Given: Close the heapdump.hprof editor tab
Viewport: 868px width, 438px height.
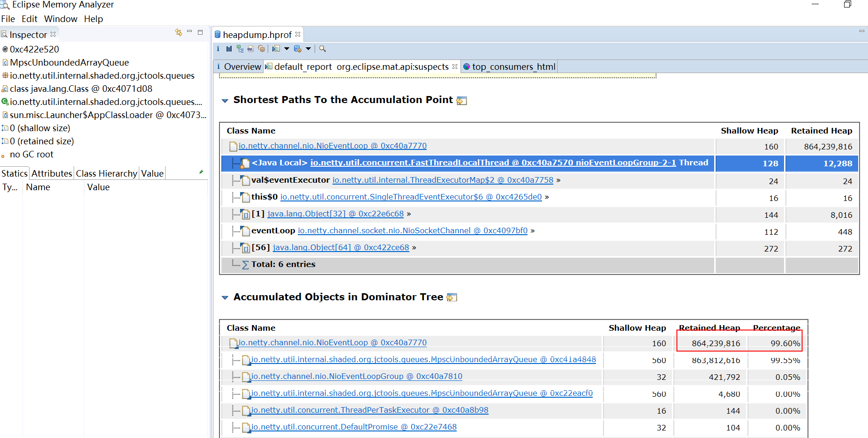Looking at the screenshot, I should [298, 34].
